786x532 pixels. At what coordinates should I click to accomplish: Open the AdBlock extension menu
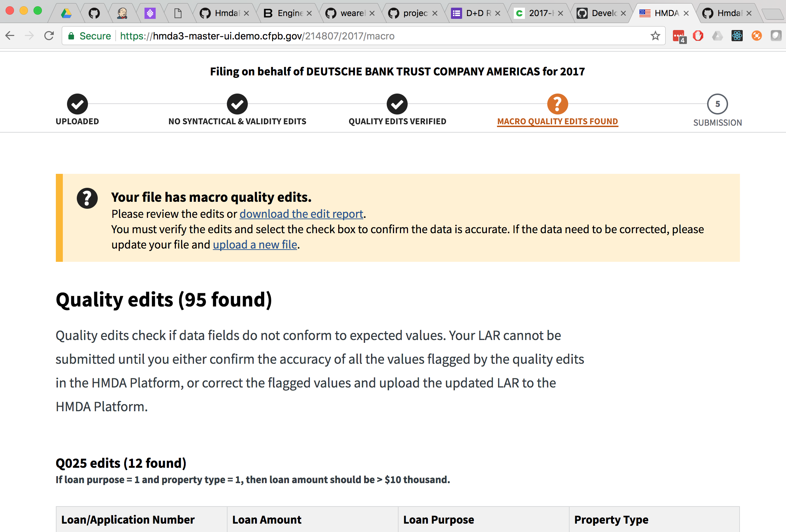pyautogui.click(x=698, y=36)
